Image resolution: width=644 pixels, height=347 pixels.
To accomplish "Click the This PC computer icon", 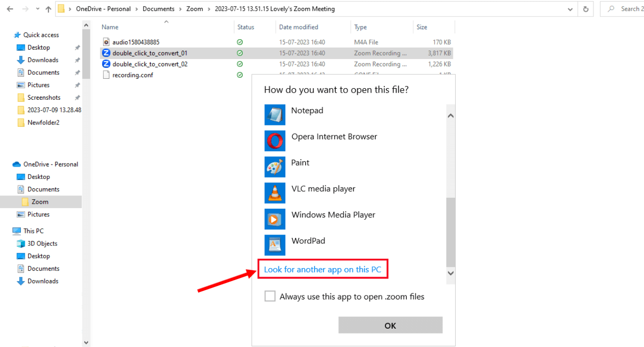I will [x=16, y=231].
